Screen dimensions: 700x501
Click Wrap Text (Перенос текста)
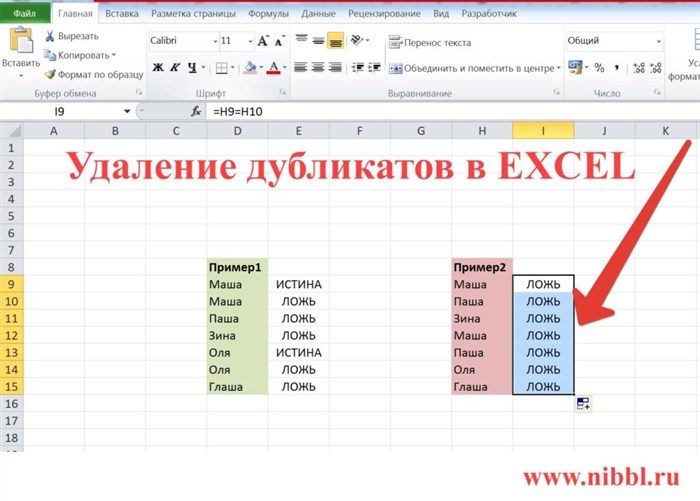pos(429,42)
